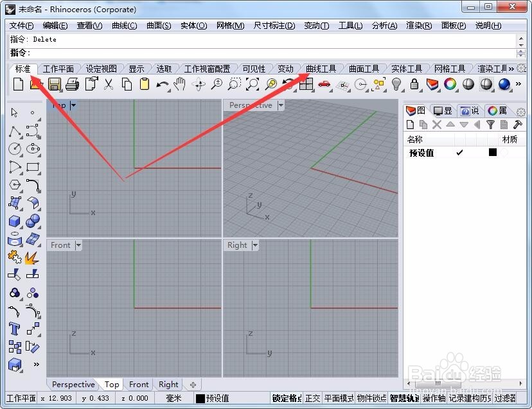
Task: Toggle current layer checkmark for 预设值
Action: click(459, 153)
